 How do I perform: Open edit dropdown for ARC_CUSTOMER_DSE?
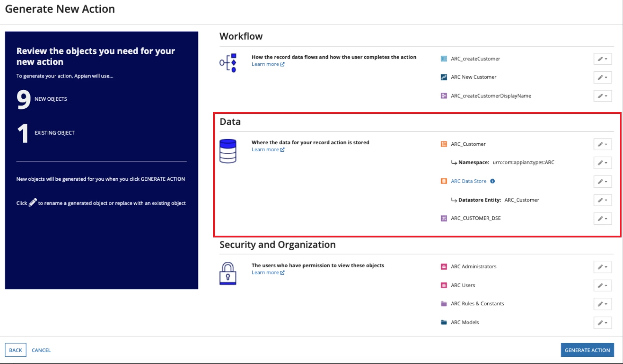tap(603, 219)
